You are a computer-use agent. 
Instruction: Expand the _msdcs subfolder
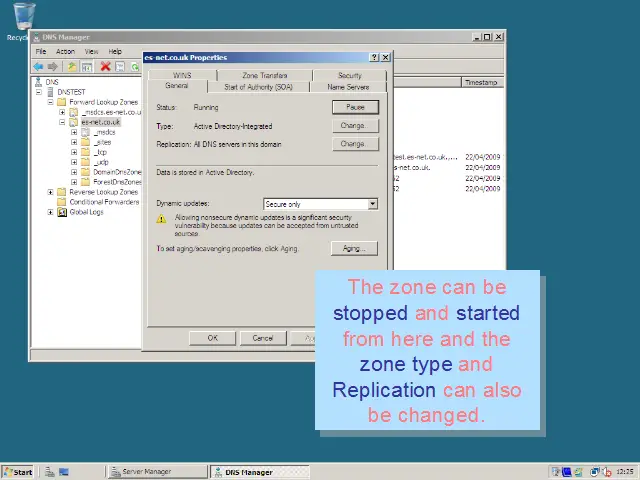pos(74,132)
